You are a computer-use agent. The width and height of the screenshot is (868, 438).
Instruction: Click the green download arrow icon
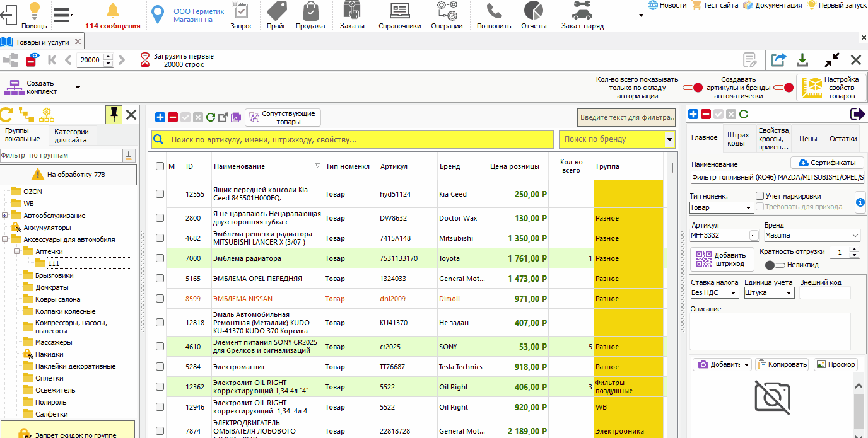tap(802, 60)
